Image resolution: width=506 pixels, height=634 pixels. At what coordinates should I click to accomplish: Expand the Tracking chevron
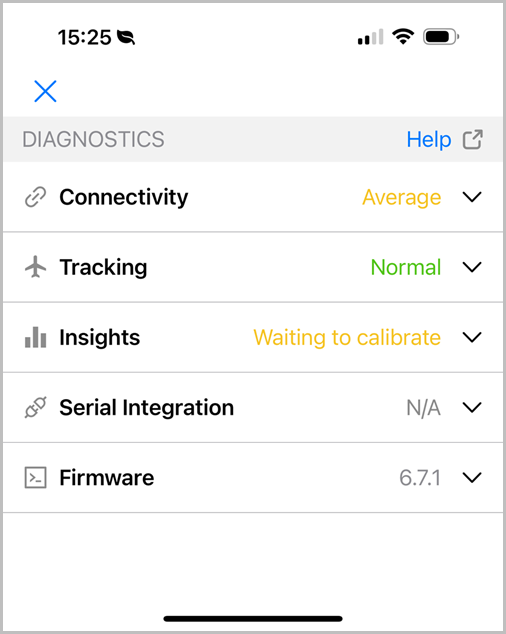click(x=472, y=267)
